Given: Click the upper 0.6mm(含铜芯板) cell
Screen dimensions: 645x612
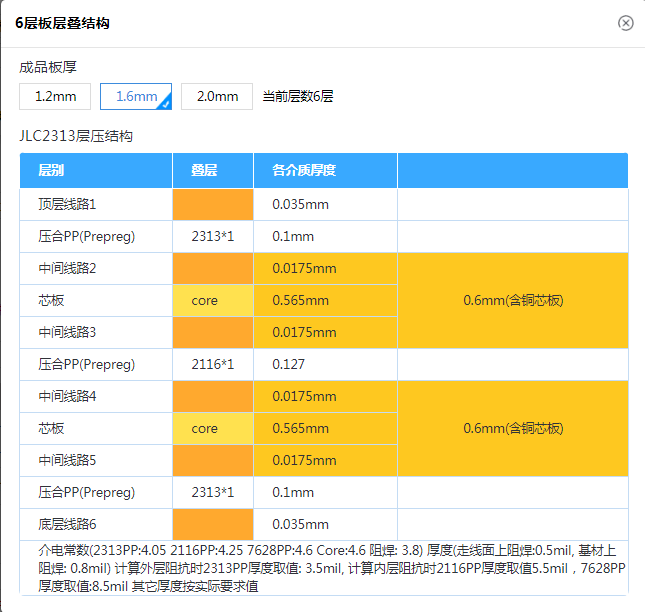Looking at the screenshot, I should (513, 300).
